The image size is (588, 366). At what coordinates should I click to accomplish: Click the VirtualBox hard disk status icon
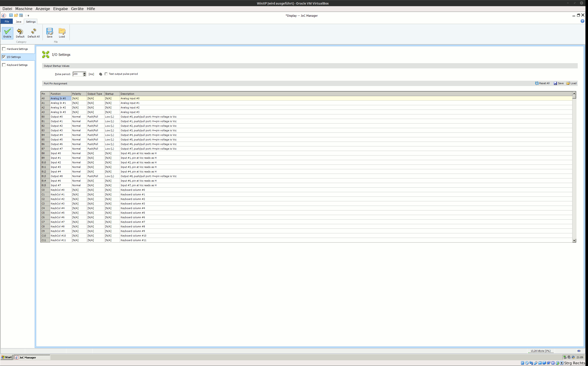(x=522, y=363)
